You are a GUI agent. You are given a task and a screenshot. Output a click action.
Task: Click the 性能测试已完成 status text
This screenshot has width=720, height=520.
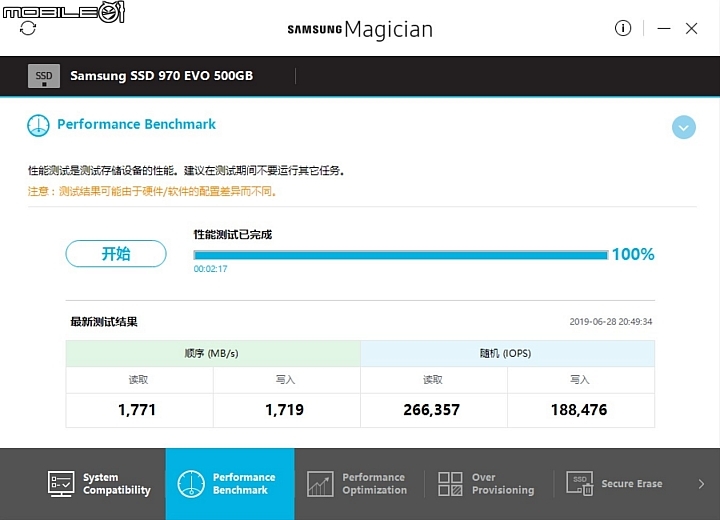[233, 235]
